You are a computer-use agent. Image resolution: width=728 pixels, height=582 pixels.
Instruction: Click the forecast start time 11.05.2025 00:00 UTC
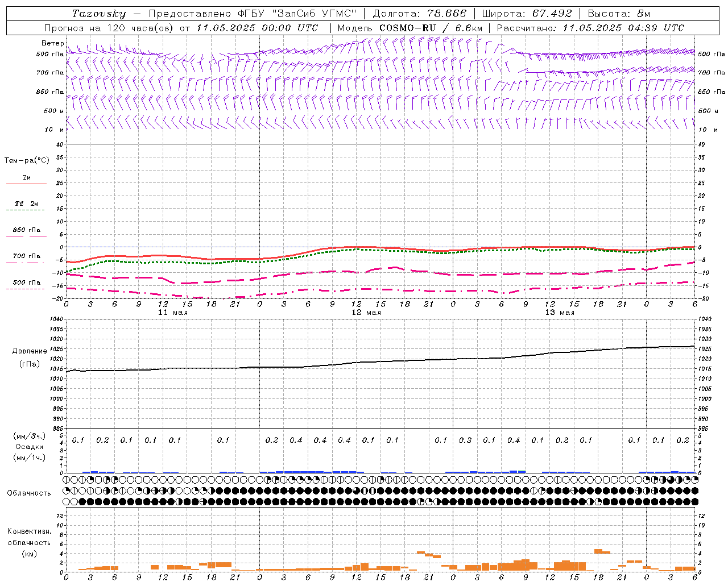tap(258, 28)
